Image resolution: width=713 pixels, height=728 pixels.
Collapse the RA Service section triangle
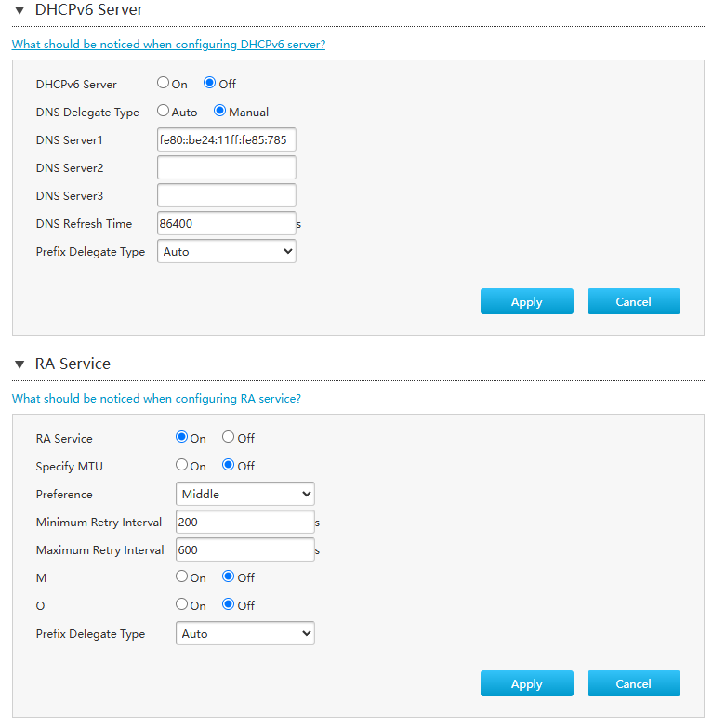click(20, 364)
